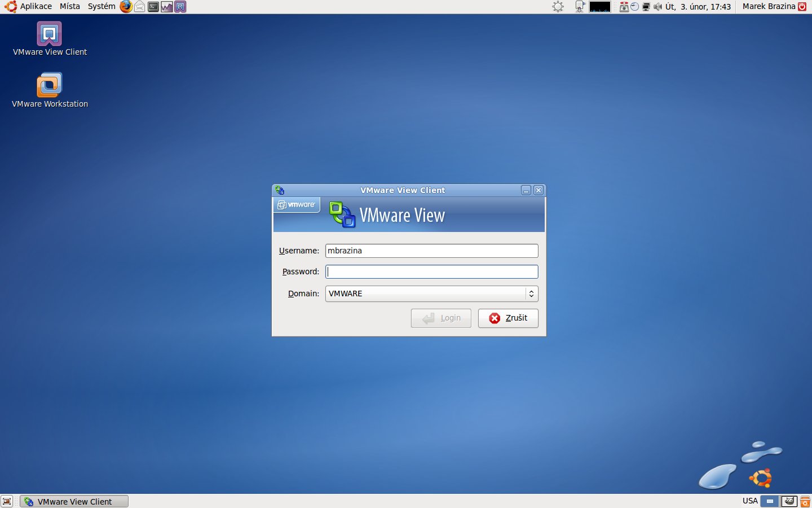Click the date and time clock
812x508 pixels.
(x=698, y=7)
